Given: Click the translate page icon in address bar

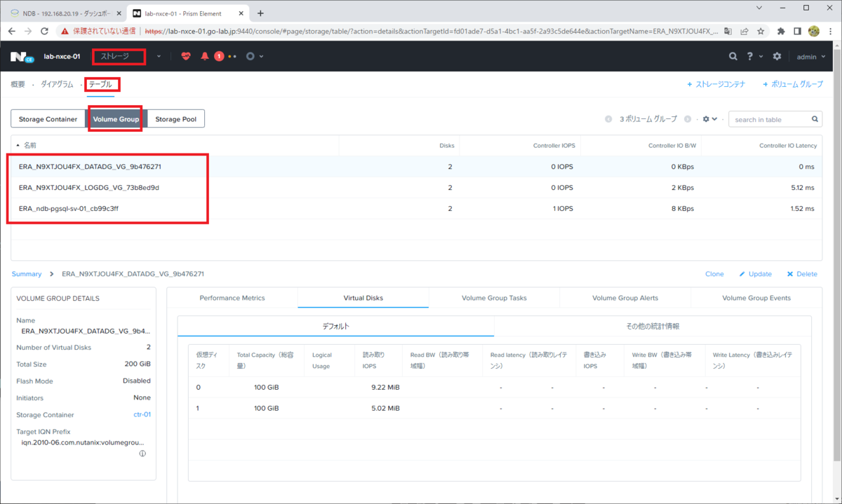Looking at the screenshot, I should pos(728,31).
